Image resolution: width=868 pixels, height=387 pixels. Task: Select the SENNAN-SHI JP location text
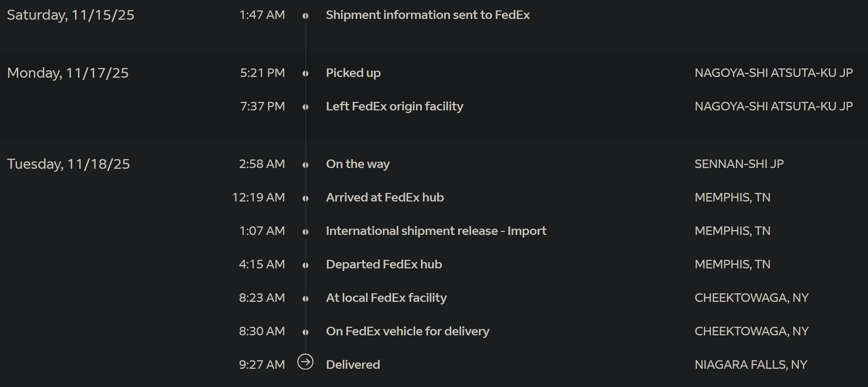pos(739,164)
